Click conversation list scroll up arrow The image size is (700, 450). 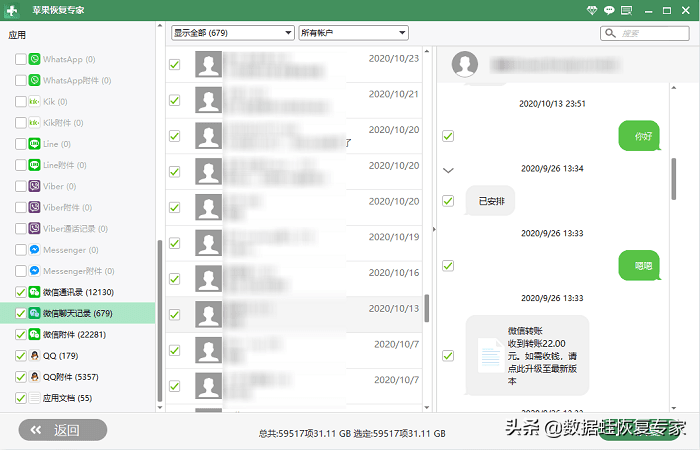tap(427, 51)
